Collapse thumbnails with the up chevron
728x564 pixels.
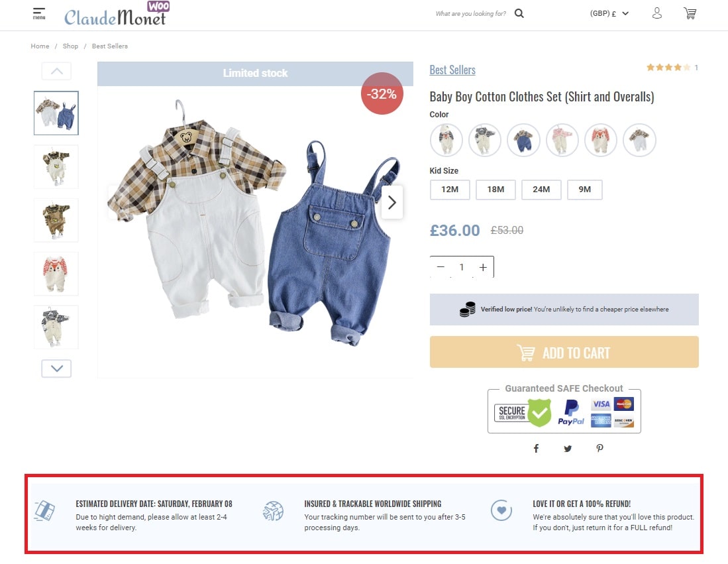pyautogui.click(x=57, y=71)
